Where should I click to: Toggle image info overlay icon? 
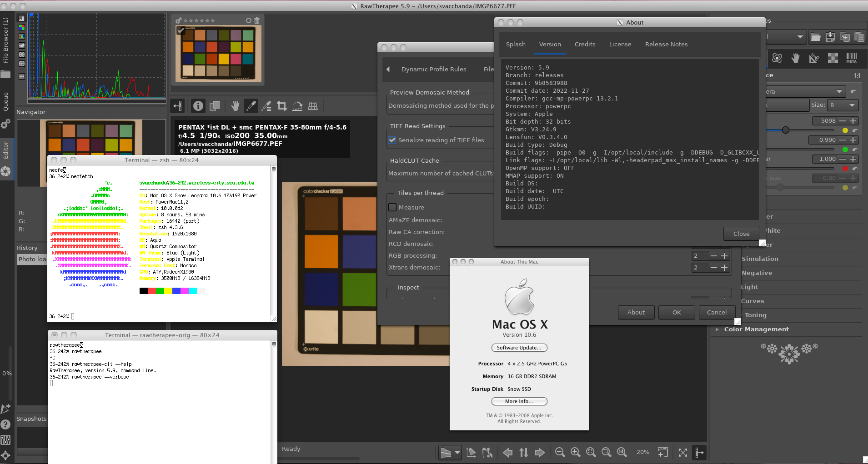coord(198,106)
